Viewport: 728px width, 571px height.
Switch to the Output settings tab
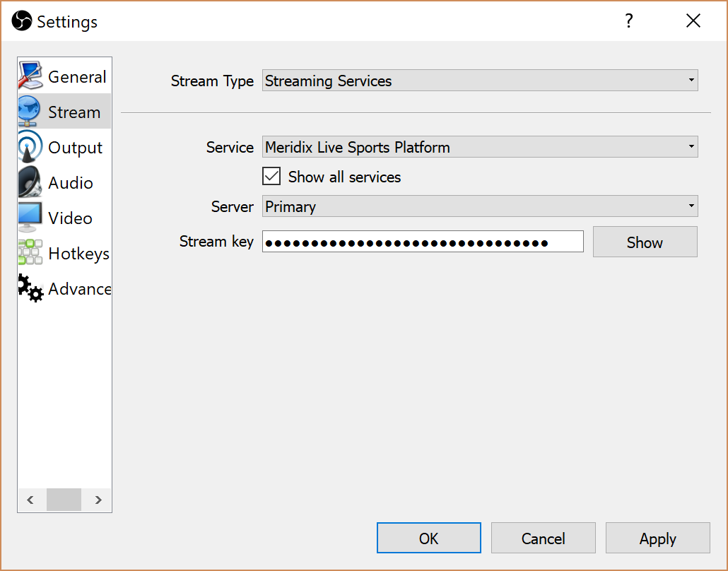(75, 148)
